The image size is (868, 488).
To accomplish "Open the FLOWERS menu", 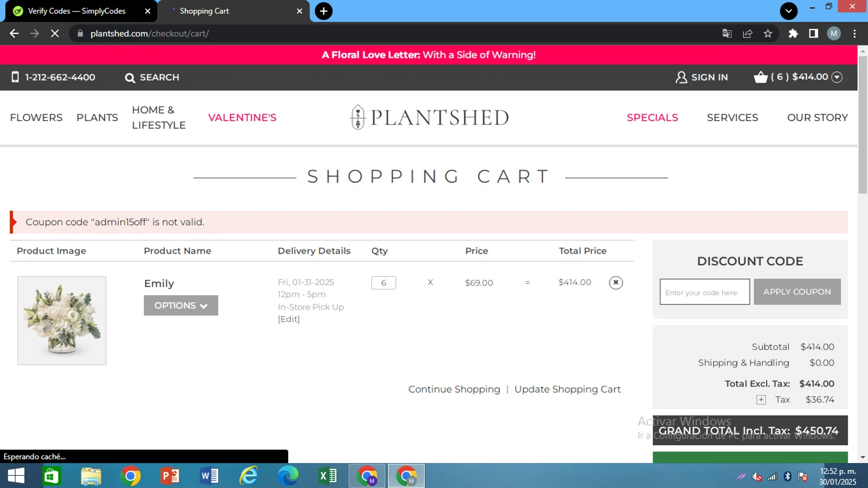I will coord(36,118).
